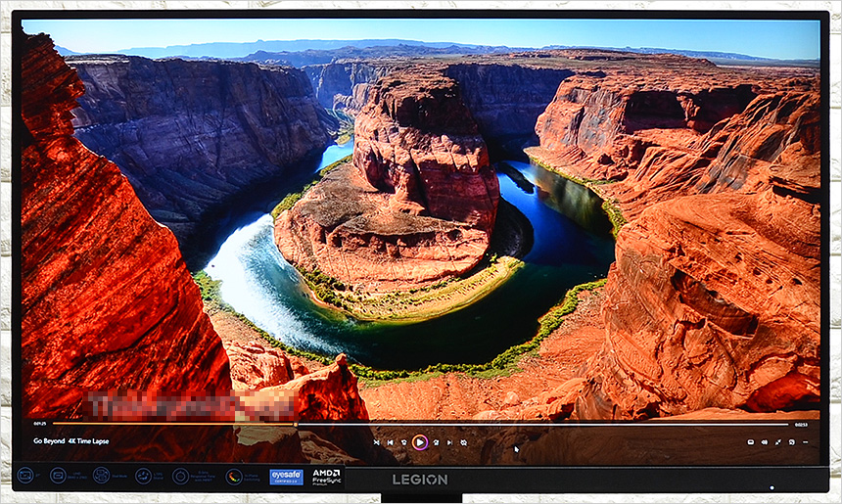842x504 pixels.
Task: Skip forward icon right of Play
Action: pyautogui.click(x=436, y=442)
